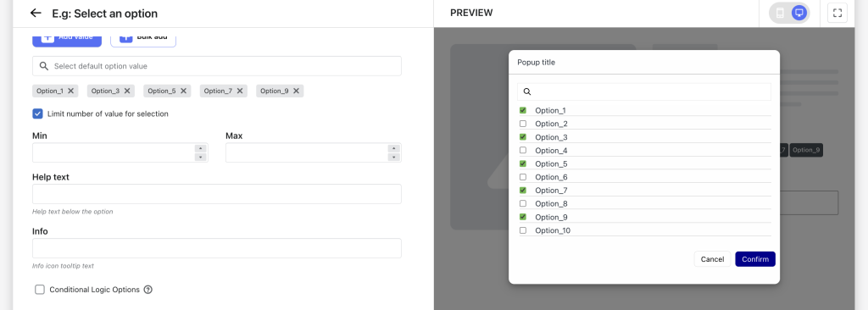Go back using the left arrow icon

pos(36,13)
